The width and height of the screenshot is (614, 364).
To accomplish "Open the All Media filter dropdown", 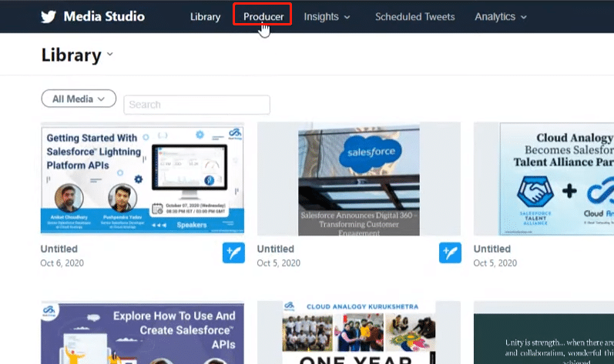I will (x=79, y=99).
